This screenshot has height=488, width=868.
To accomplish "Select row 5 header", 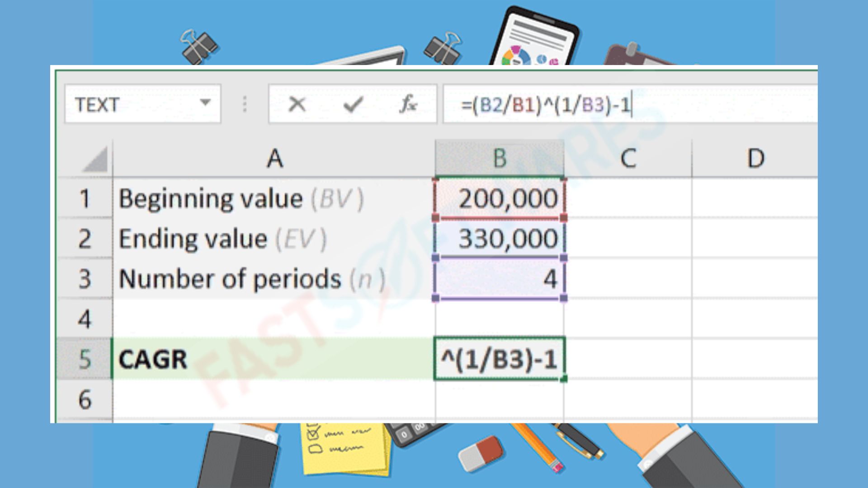I will (85, 359).
